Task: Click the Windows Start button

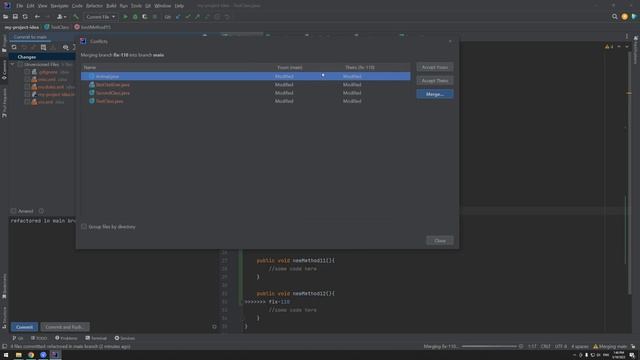Action: tap(6, 355)
